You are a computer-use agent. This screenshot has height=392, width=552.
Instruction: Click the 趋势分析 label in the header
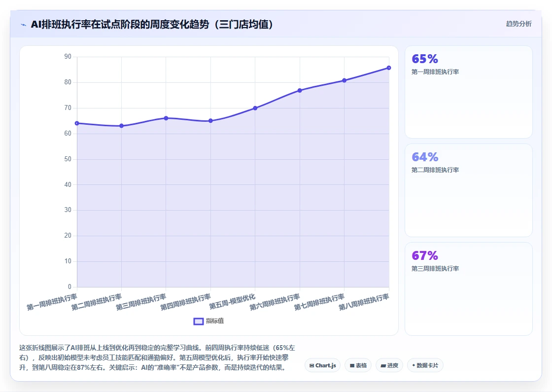pos(518,24)
